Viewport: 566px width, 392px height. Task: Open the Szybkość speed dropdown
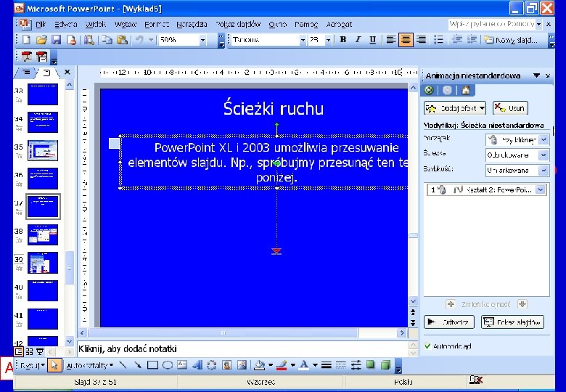tap(544, 170)
